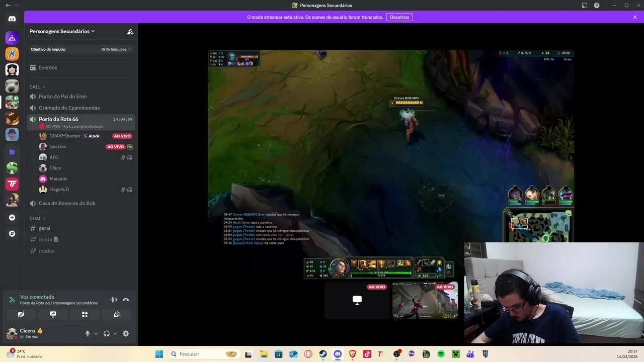Open the inbox icon in title bar
Viewport: 644px width, 362px height.
click(585, 6)
